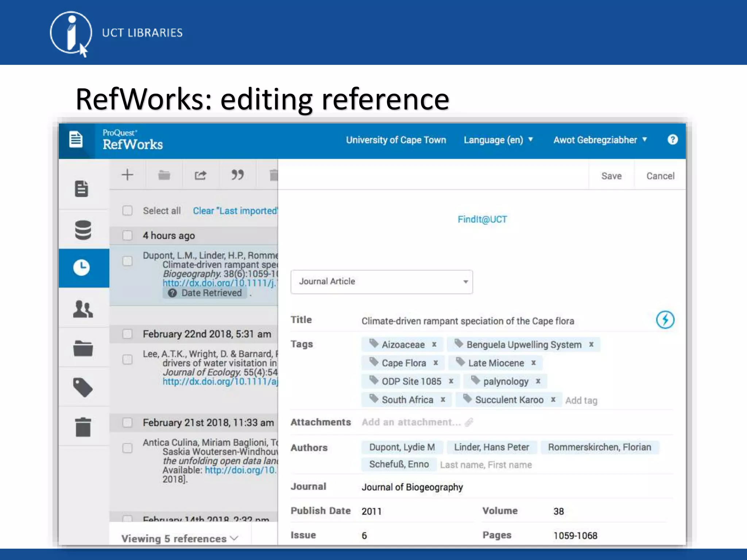Tick the Select all checkbox

click(127, 211)
